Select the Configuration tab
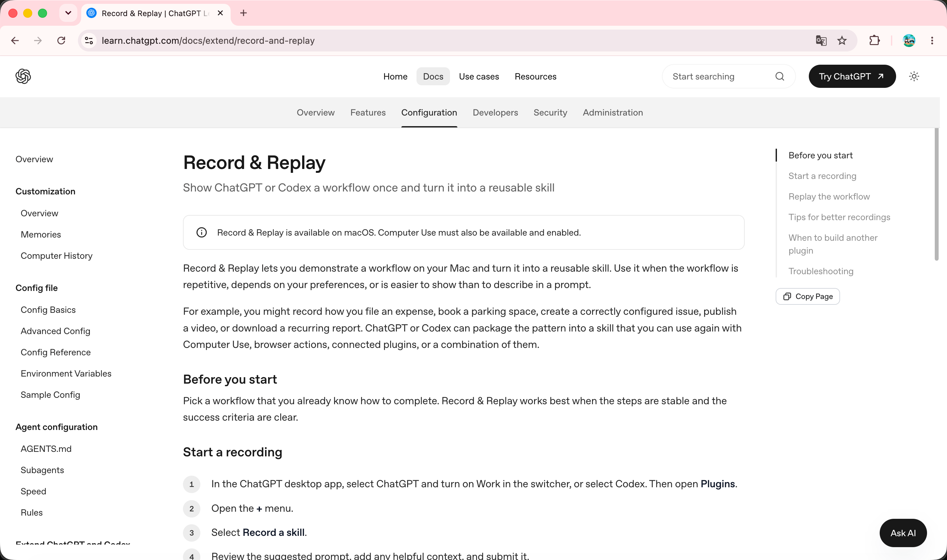Image resolution: width=947 pixels, height=560 pixels. [x=429, y=112]
